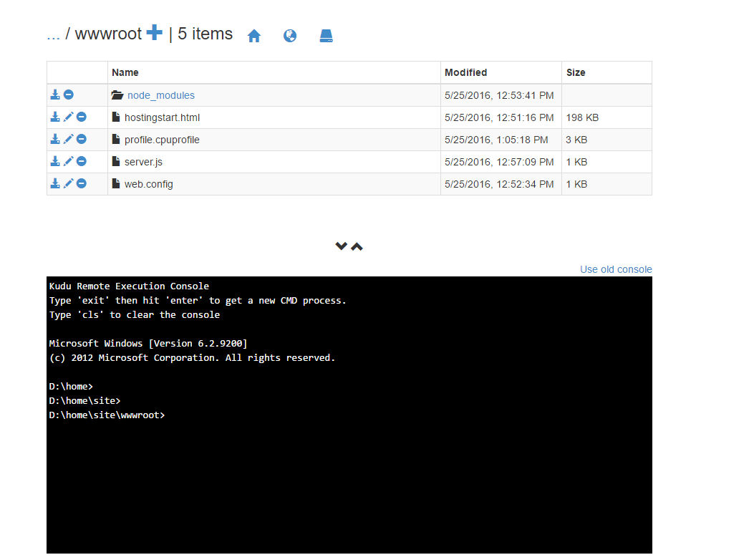
Task: Sort files by the Name column header
Action: pyautogui.click(x=125, y=72)
